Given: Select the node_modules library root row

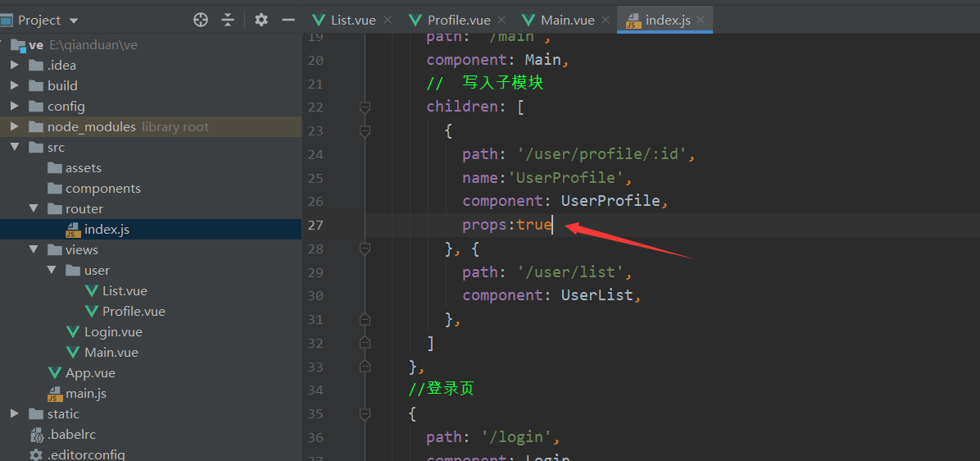Looking at the screenshot, I should [151, 127].
